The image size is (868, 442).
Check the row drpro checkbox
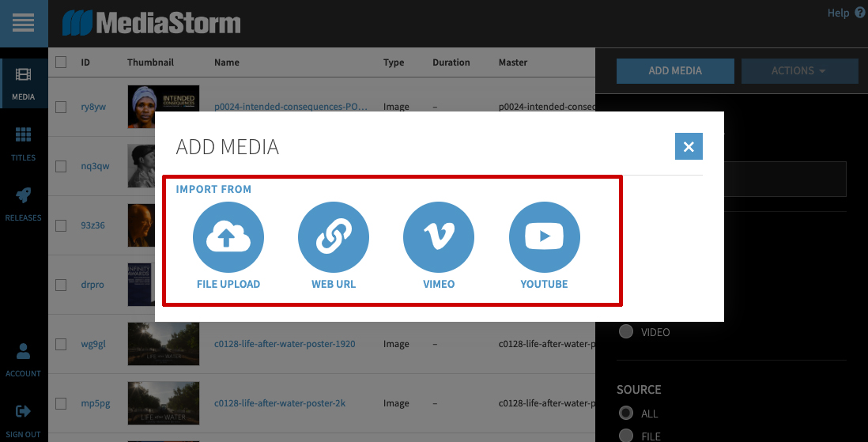(61, 285)
